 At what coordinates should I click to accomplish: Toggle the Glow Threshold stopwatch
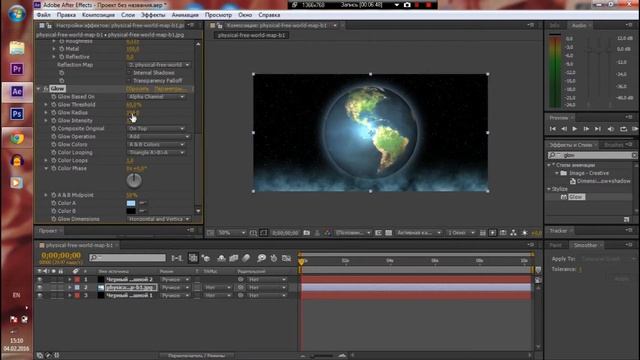(53, 105)
